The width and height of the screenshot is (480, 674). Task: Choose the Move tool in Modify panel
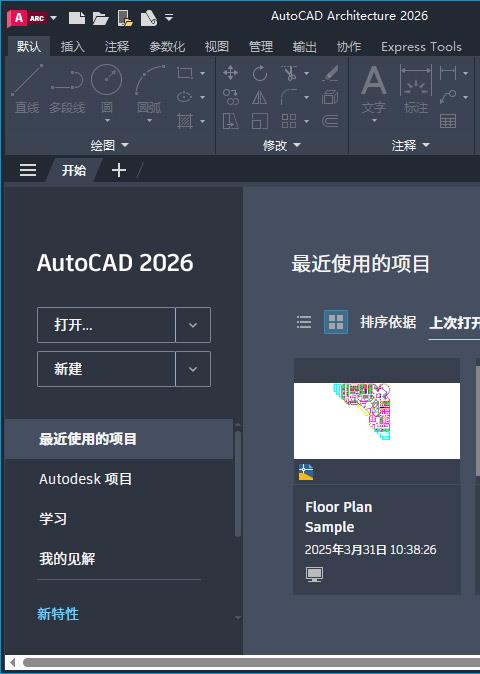pyautogui.click(x=231, y=73)
